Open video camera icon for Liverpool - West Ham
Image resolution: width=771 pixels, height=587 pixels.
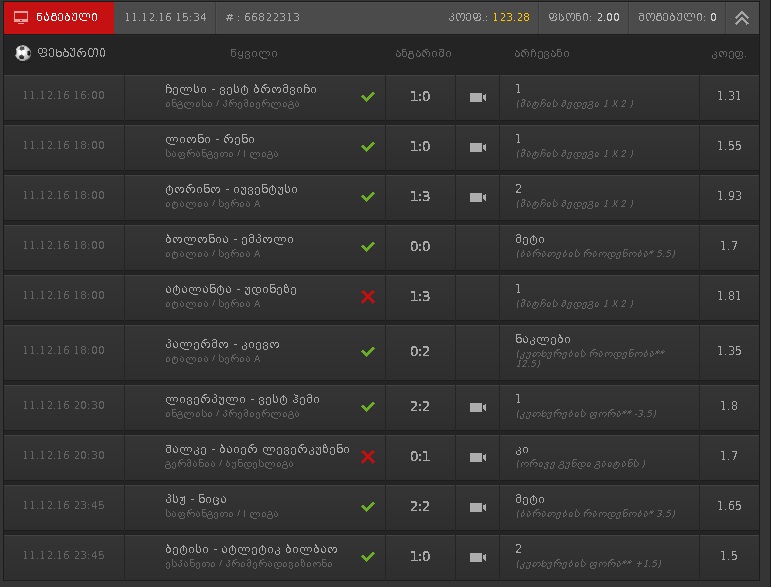pyautogui.click(x=477, y=407)
